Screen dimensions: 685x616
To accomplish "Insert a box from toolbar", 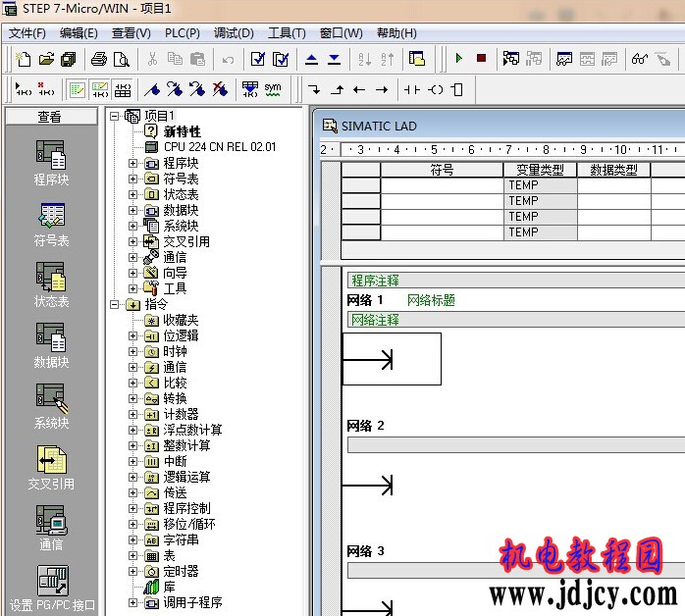I will [457, 90].
